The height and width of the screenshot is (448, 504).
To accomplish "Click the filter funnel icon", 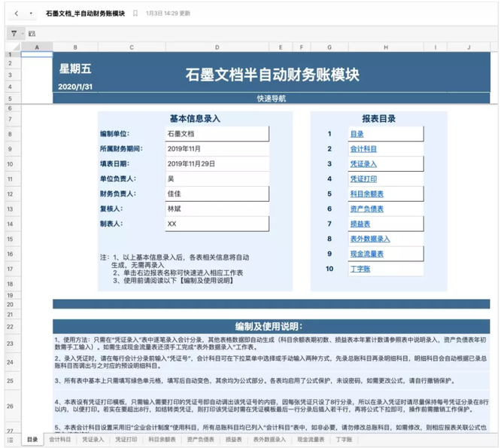I will (14, 33).
